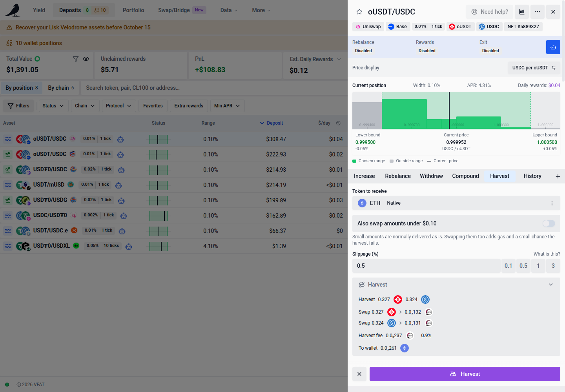Viewport: 565px width, 392px height.
Task: Swap the USDC per oUSDT price display
Action: coord(534,68)
